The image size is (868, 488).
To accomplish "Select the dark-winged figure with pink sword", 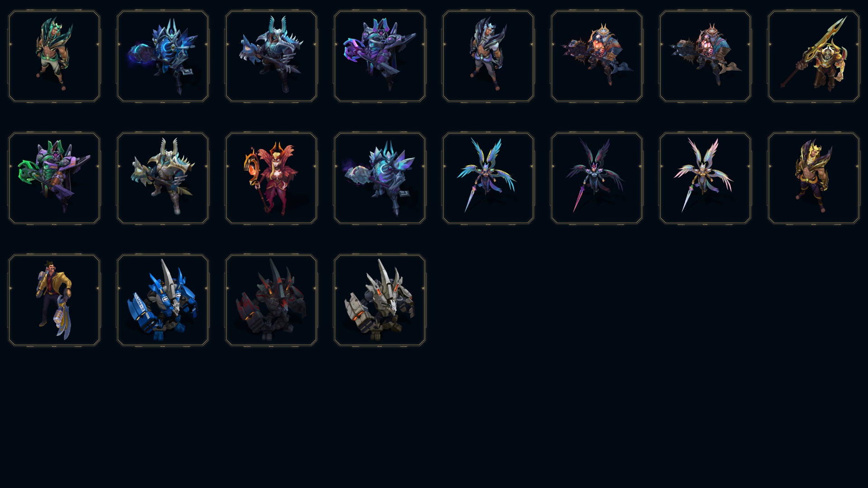I will (597, 178).
